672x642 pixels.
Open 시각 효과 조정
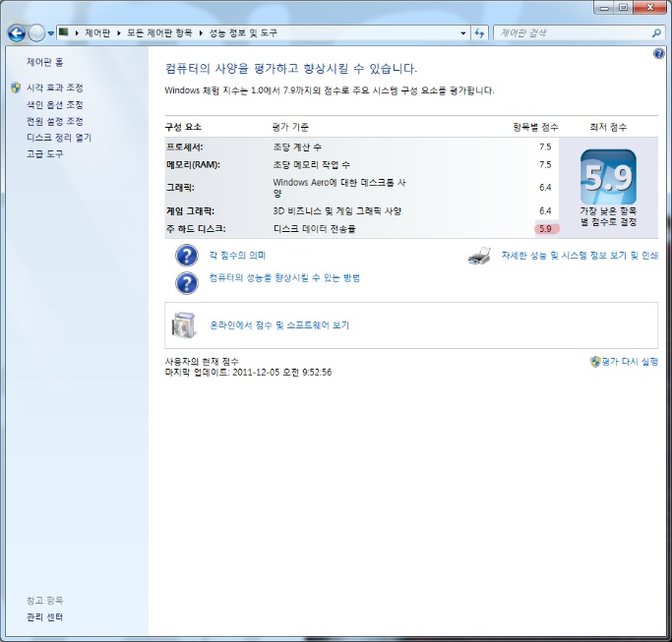point(55,88)
